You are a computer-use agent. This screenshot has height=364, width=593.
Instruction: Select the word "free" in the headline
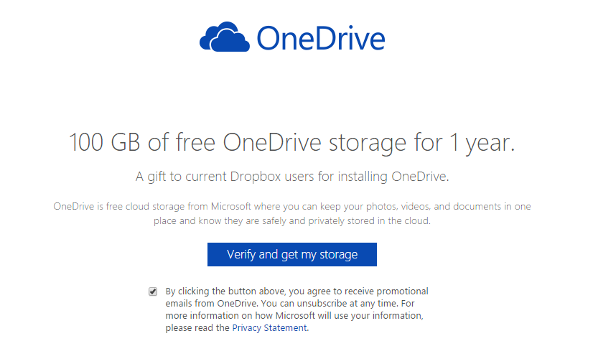pyautogui.click(x=194, y=142)
